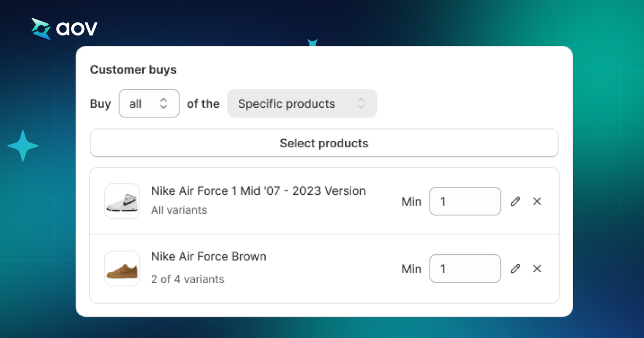The width and height of the screenshot is (644, 338).
Task: Open brown Nike Air Force shoe thumbnail
Action: tap(122, 269)
